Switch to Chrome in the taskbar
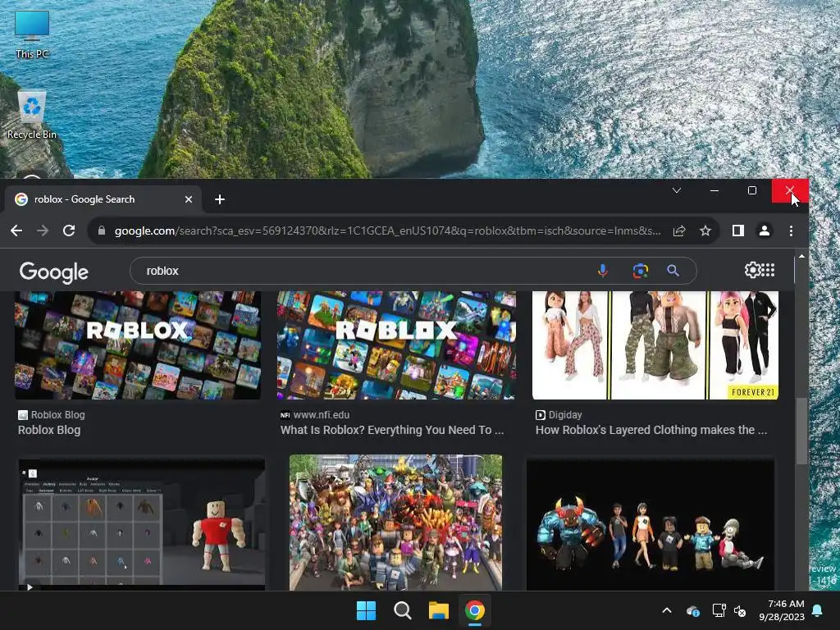Image resolution: width=840 pixels, height=630 pixels. pos(475,610)
